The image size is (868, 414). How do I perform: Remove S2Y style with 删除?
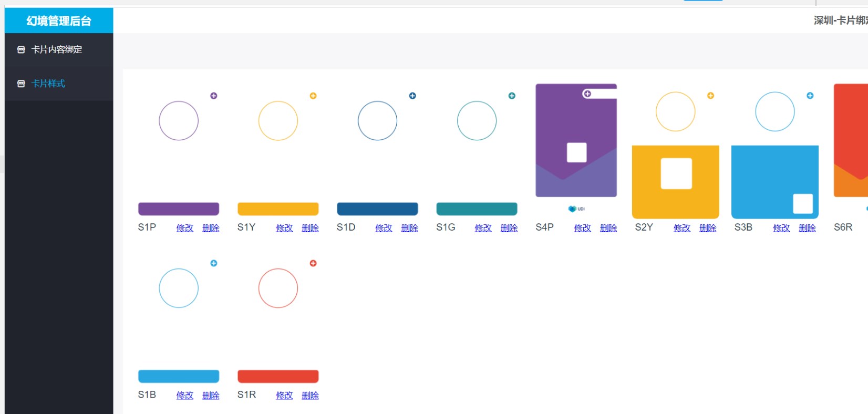(708, 227)
